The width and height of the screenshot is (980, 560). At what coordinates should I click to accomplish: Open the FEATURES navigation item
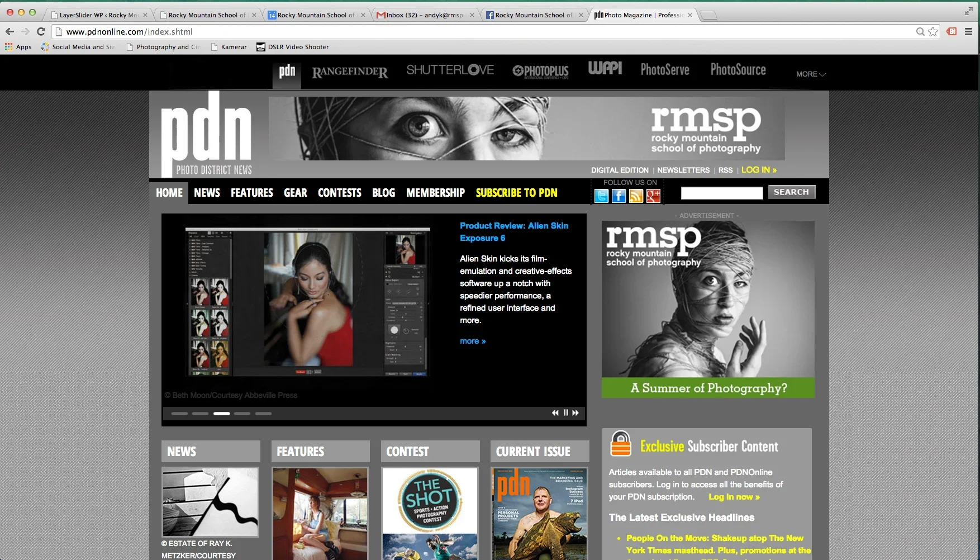252,193
